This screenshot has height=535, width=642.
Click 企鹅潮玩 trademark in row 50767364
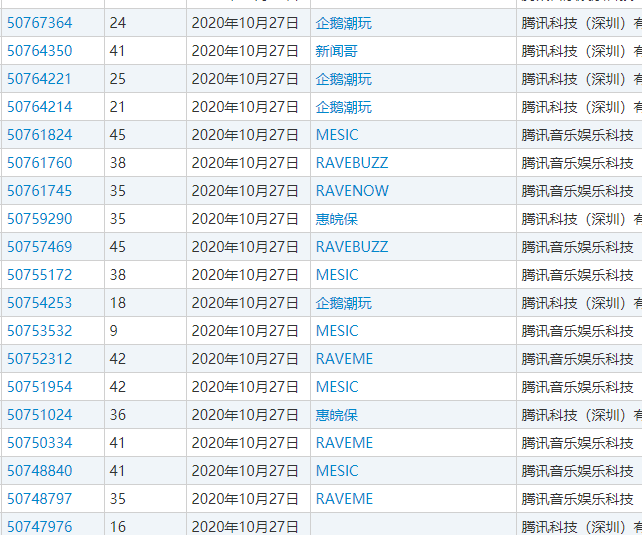point(344,23)
